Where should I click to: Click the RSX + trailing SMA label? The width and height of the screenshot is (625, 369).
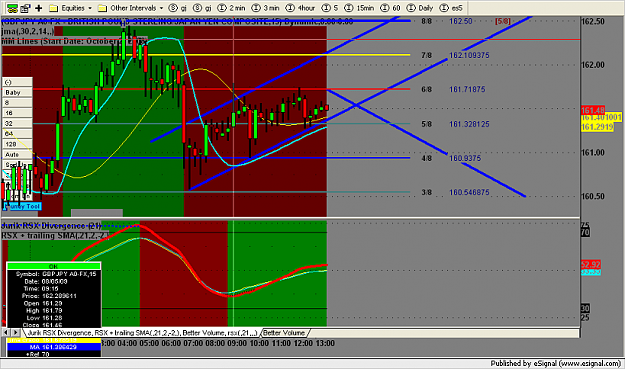55,236
